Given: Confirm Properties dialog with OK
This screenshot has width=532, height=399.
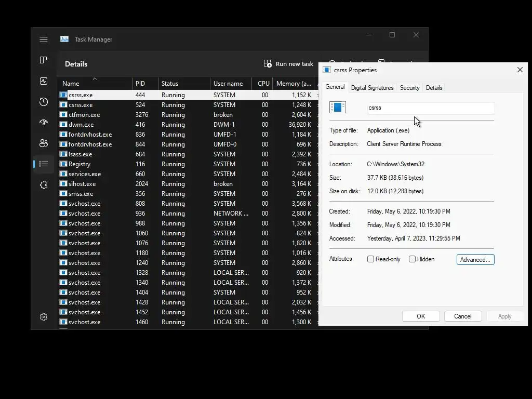Looking at the screenshot, I should pos(421,316).
